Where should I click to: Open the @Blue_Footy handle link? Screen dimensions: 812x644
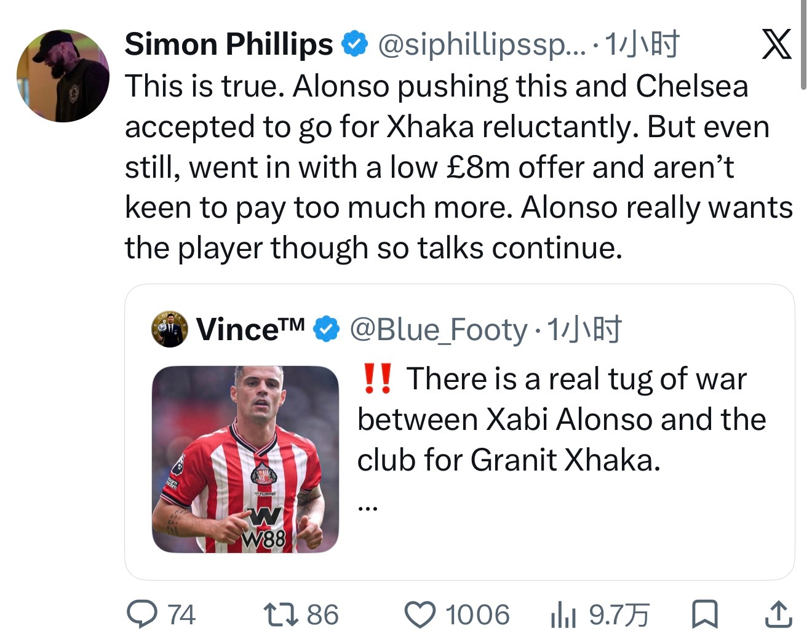439,330
